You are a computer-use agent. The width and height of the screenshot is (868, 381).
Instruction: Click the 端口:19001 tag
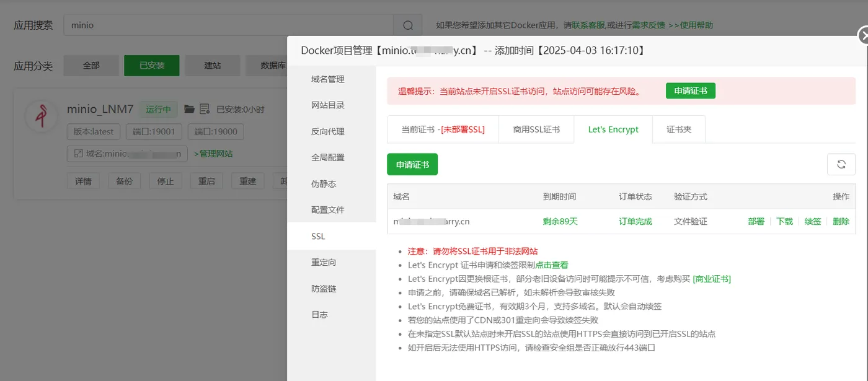pos(154,131)
